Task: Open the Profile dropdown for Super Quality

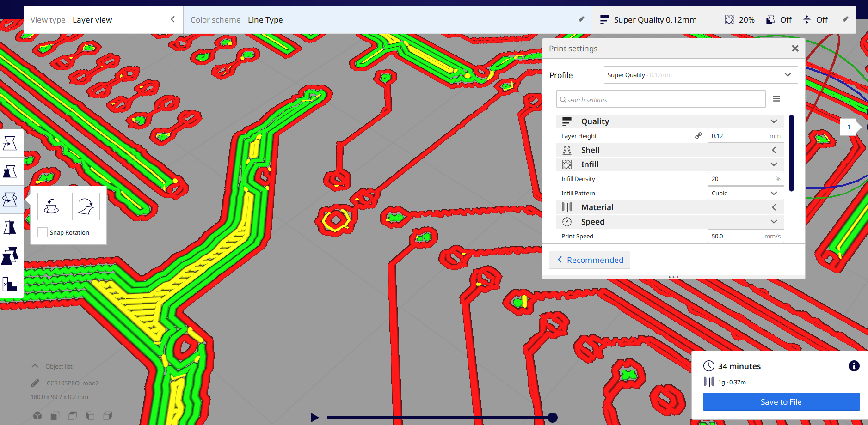Action: [700, 75]
